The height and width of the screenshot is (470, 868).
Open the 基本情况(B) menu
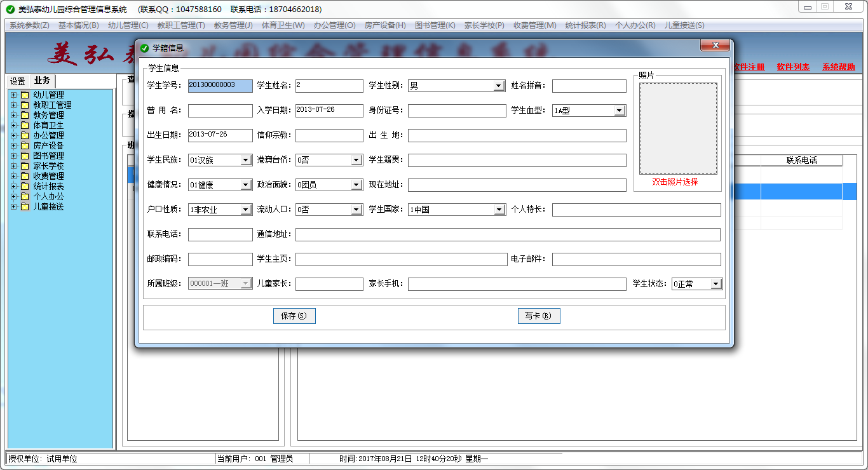(x=79, y=25)
